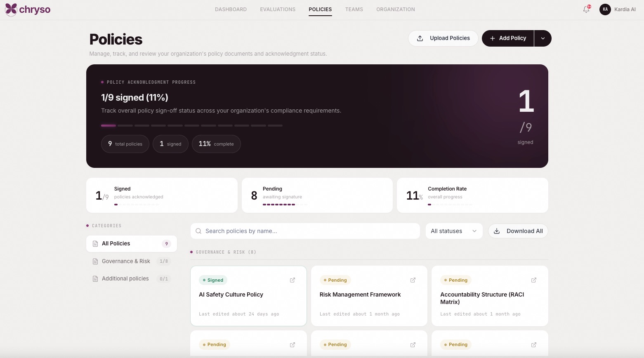Select the Governance & Risk category
The image size is (644, 358).
pos(126,261)
